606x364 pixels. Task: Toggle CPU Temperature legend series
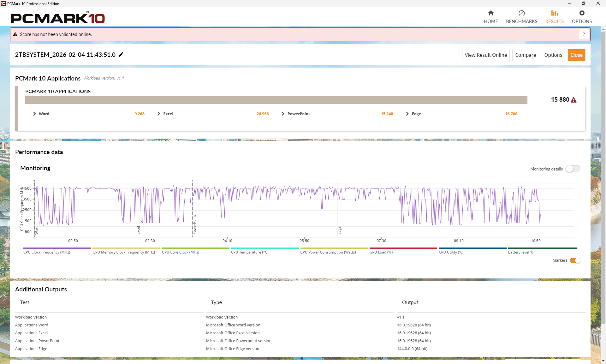tap(249, 252)
